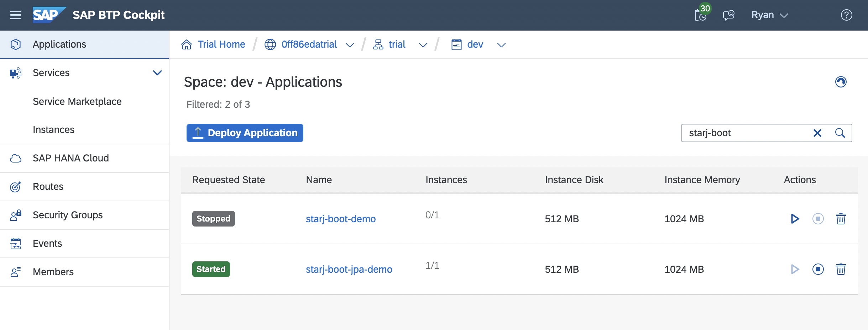Click the Instances column header
This screenshot has height=330, width=868.
(x=446, y=180)
